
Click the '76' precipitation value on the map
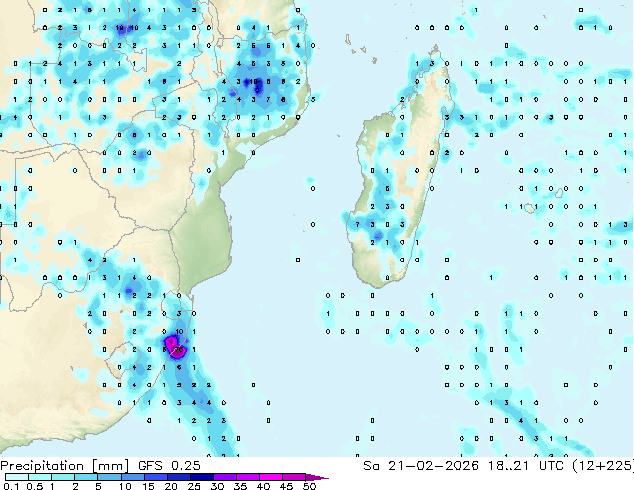(x=179, y=350)
